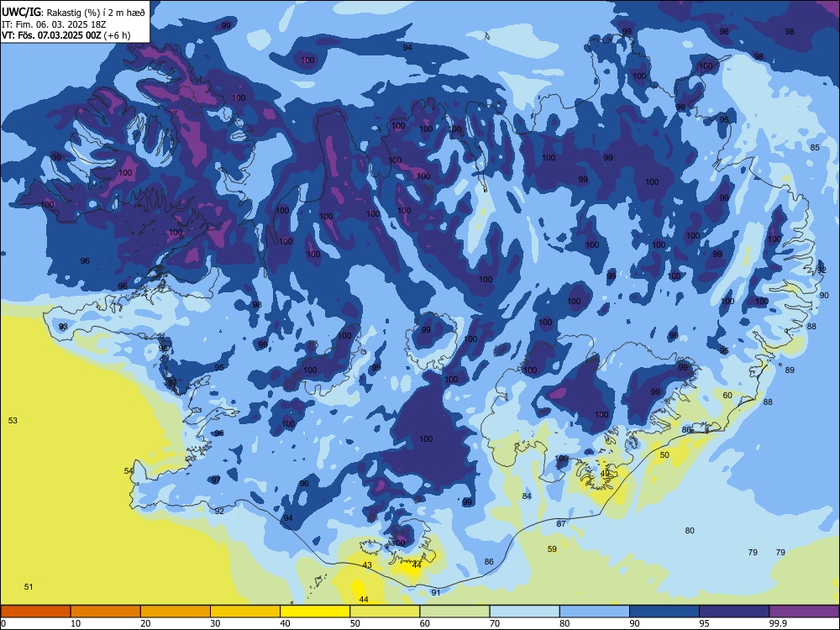This screenshot has height=630, width=840.
Task: Click the '99.9' legend label
Action: (x=778, y=623)
